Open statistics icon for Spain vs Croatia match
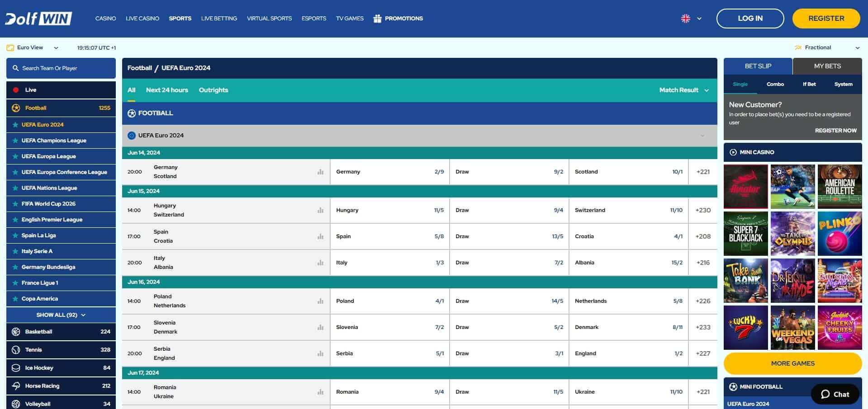This screenshot has width=868, height=409. pyautogui.click(x=320, y=236)
